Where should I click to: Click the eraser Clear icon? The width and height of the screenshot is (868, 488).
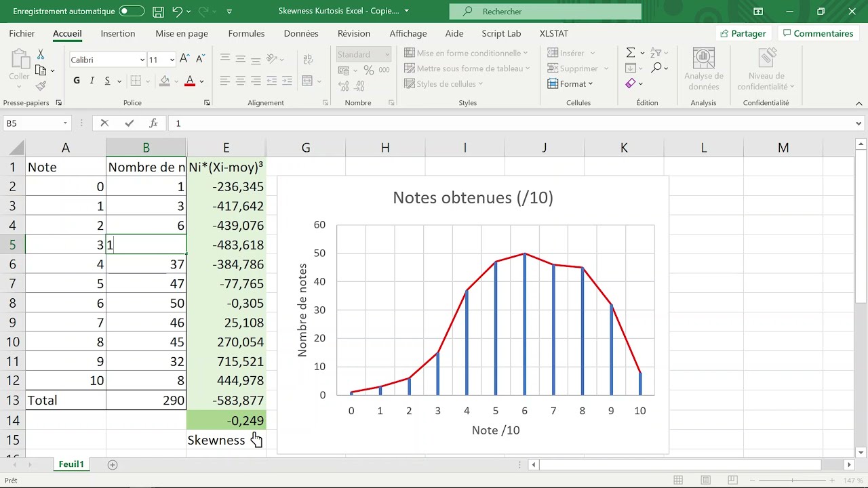click(x=631, y=83)
